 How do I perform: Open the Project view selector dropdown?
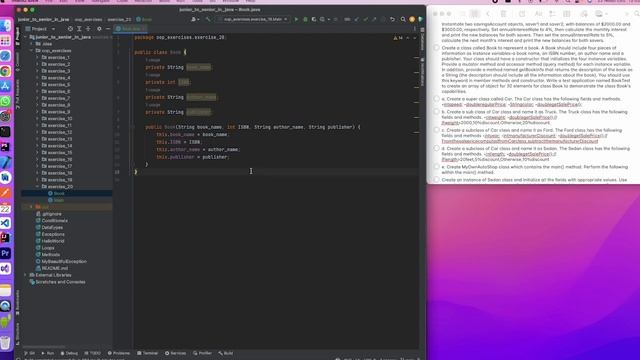40,29
